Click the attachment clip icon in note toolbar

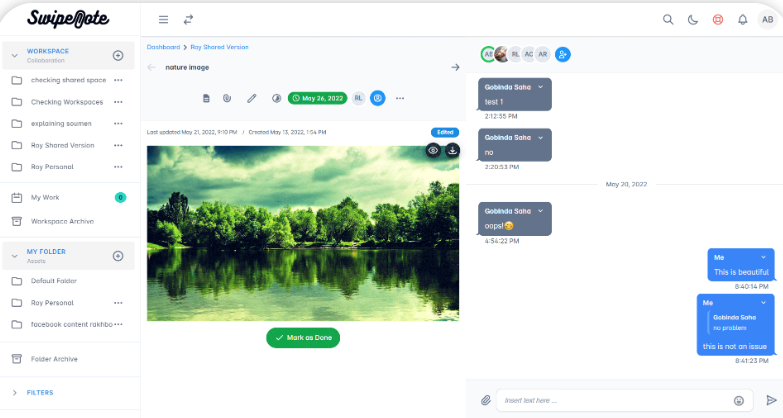227,98
